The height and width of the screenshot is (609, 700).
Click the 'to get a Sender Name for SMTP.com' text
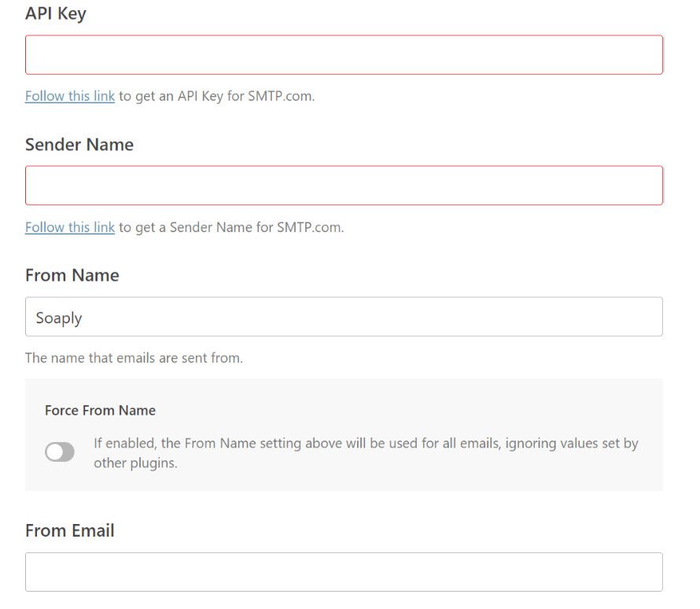[231, 227]
